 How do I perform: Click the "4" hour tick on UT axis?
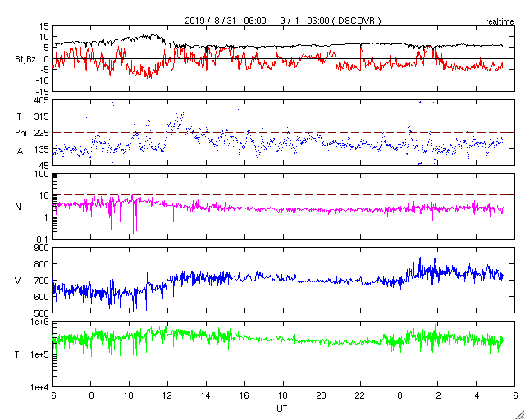point(477,395)
